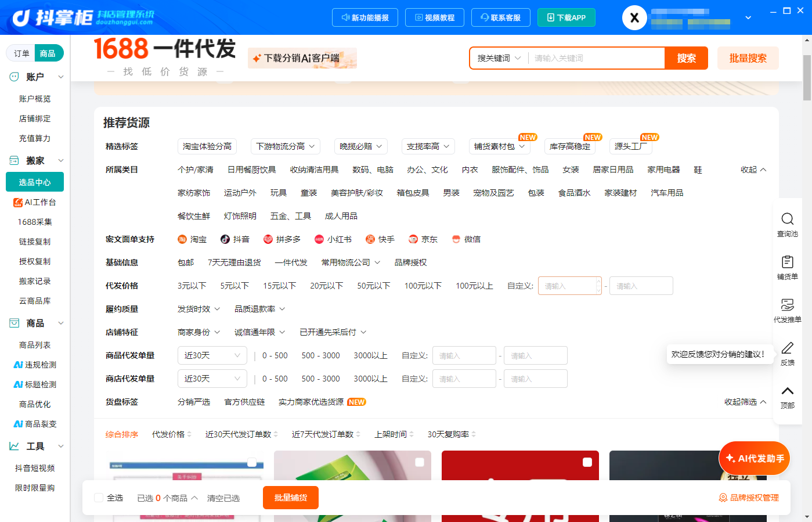This screenshot has height=522, width=812.
Task: Switch to the 订单 toggle option
Action: (21, 53)
